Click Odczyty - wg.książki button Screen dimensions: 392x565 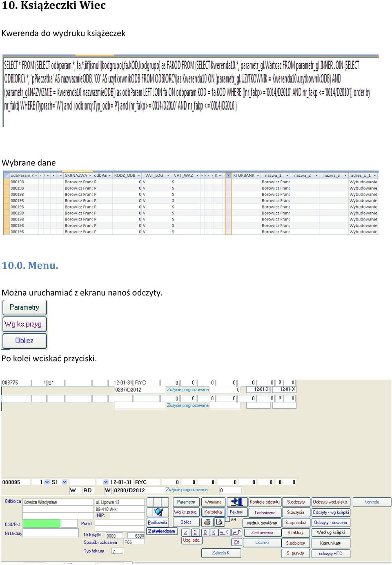[330, 512]
